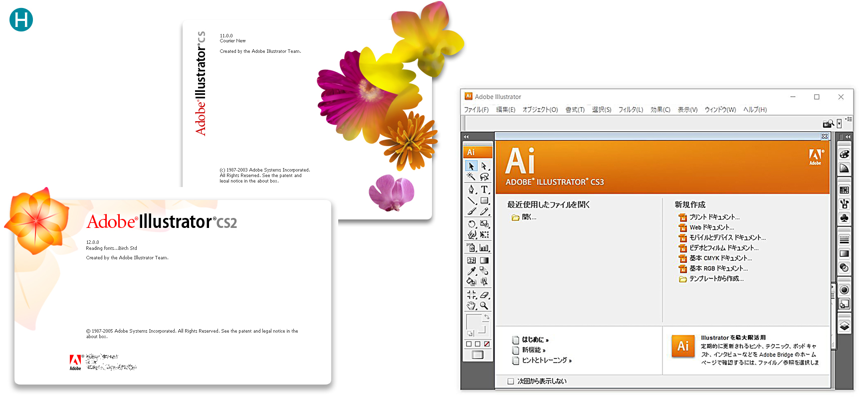Select the Zoom magnifier tool

click(x=484, y=306)
